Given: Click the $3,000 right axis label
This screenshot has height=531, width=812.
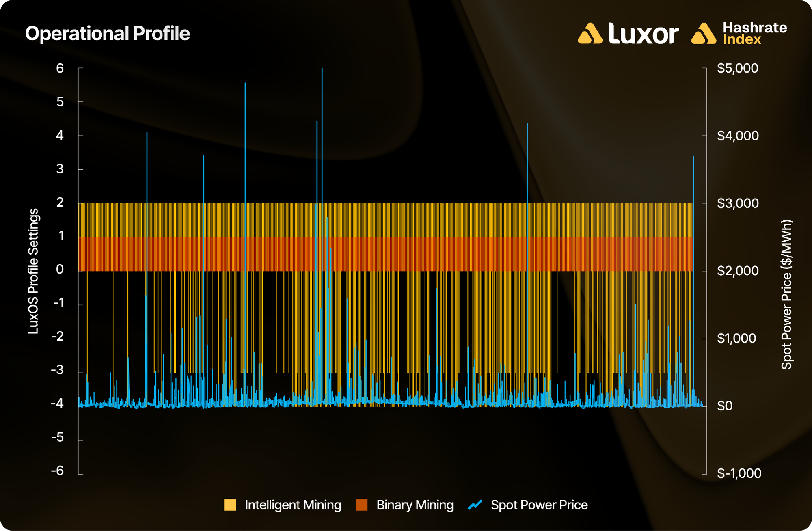Looking at the screenshot, I should (x=737, y=203).
